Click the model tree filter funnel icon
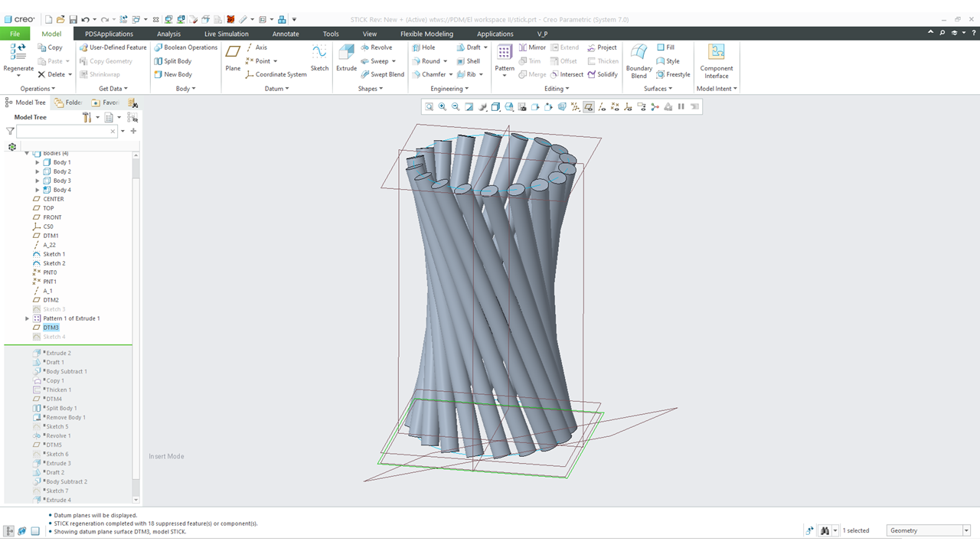 pos(10,132)
